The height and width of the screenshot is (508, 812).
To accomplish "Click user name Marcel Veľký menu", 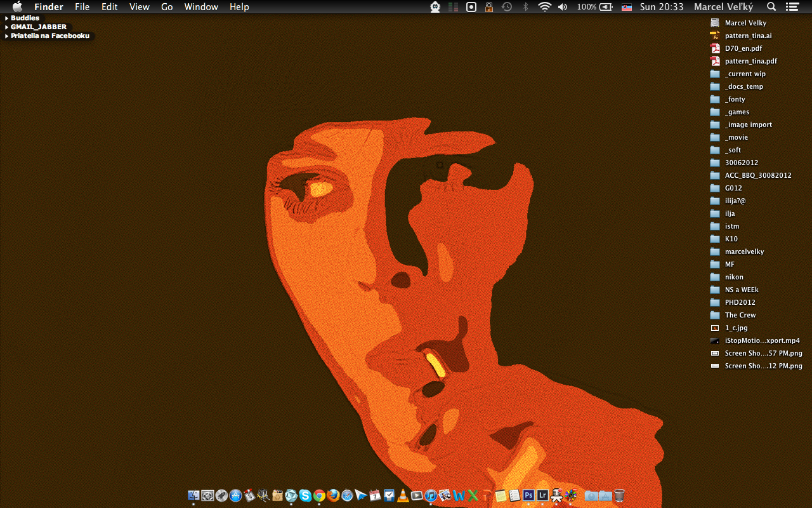I will point(723,7).
